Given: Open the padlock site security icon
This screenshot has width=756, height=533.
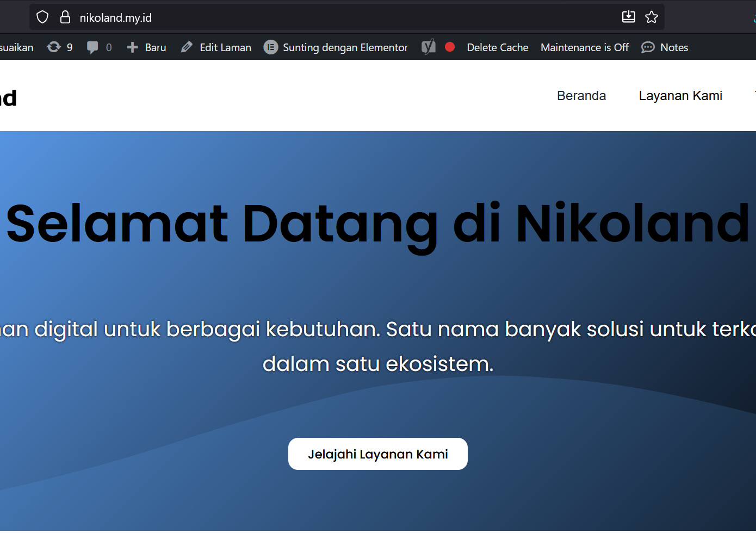Looking at the screenshot, I should point(65,17).
